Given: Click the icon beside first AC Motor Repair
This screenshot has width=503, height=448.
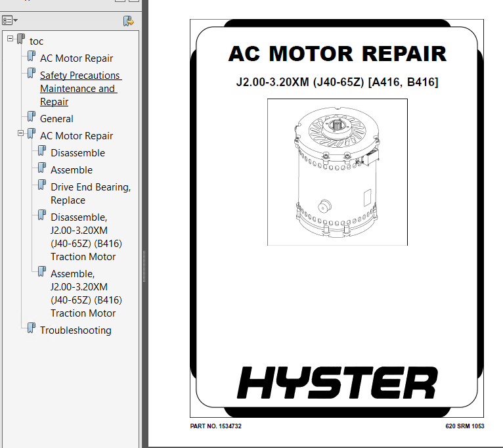Looking at the screenshot, I should coord(32,56).
